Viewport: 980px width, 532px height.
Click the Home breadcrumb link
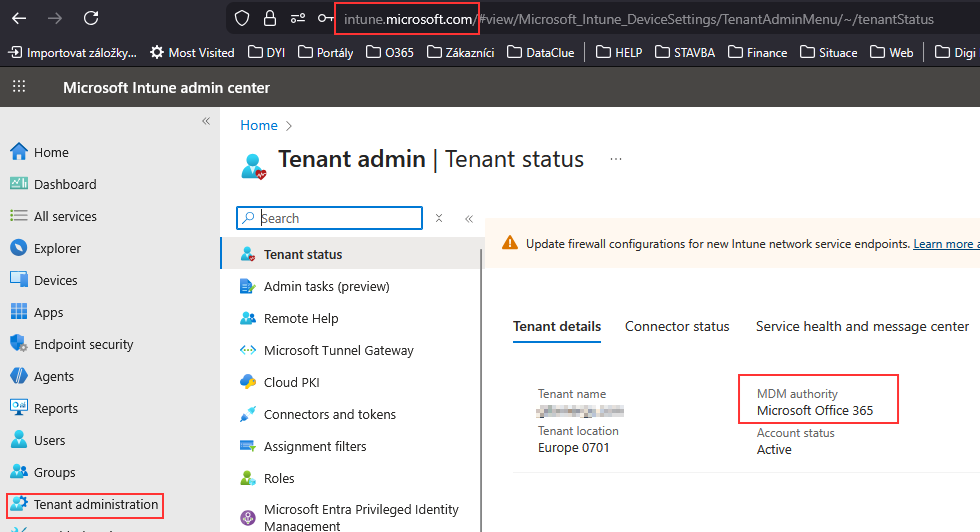(259, 125)
